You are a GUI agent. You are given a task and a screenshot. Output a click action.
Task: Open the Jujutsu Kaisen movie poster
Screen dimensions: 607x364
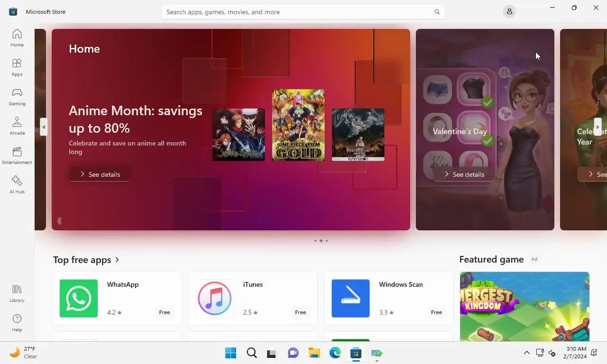point(239,134)
